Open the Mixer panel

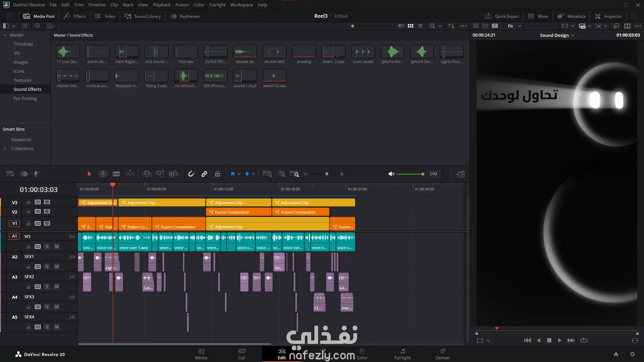tap(538, 16)
